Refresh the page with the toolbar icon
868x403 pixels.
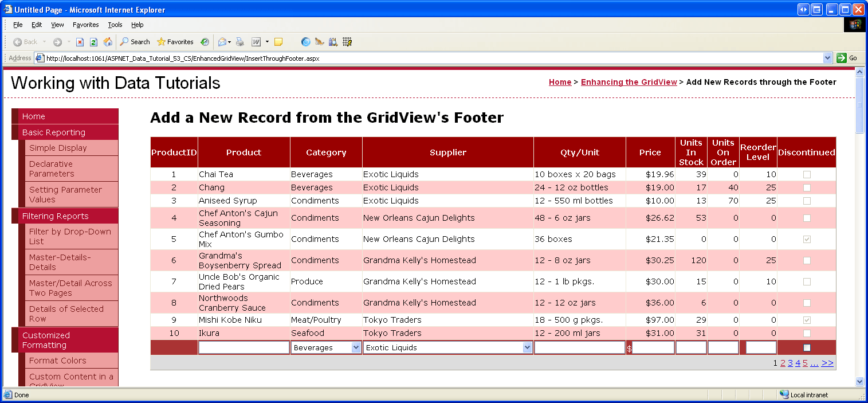[93, 42]
